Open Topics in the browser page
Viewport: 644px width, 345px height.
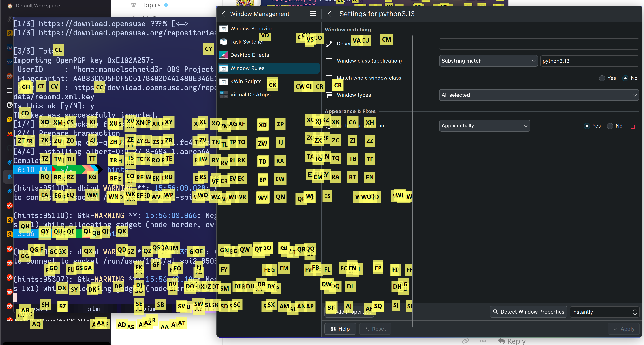[x=151, y=5]
